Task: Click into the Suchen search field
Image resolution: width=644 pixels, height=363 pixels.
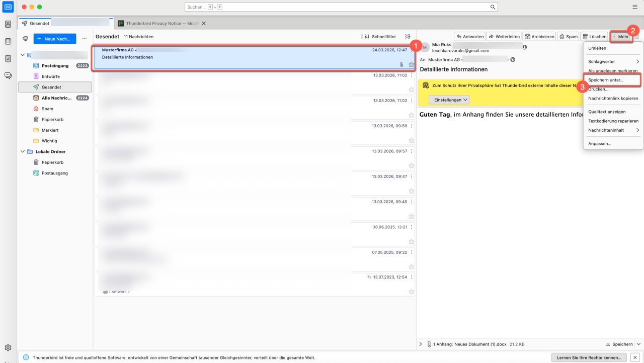Action: [x=337, y=7]
